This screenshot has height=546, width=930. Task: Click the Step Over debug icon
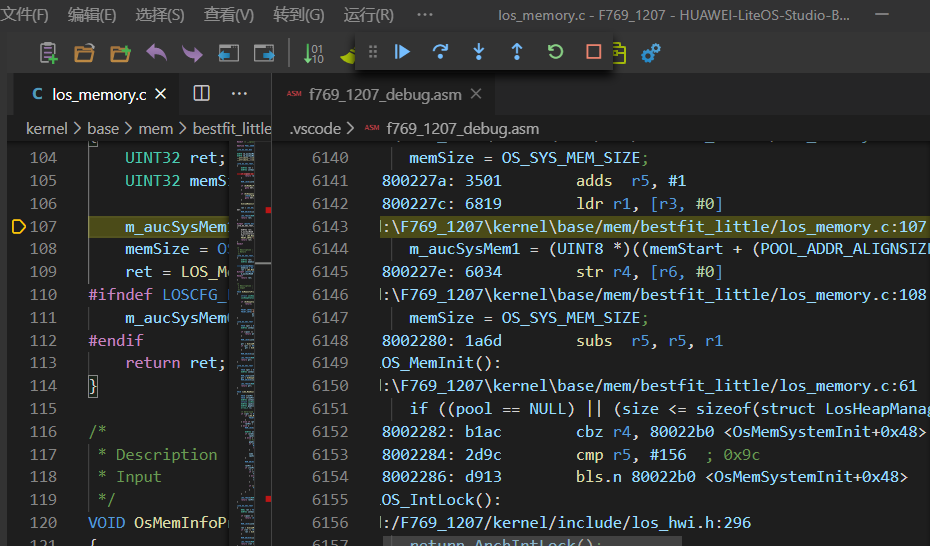point(440,52)
